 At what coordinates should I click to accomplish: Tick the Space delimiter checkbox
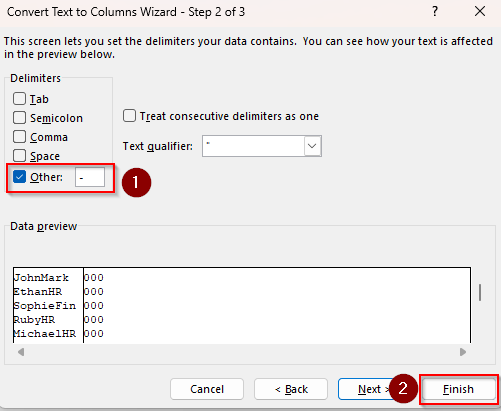19,156
